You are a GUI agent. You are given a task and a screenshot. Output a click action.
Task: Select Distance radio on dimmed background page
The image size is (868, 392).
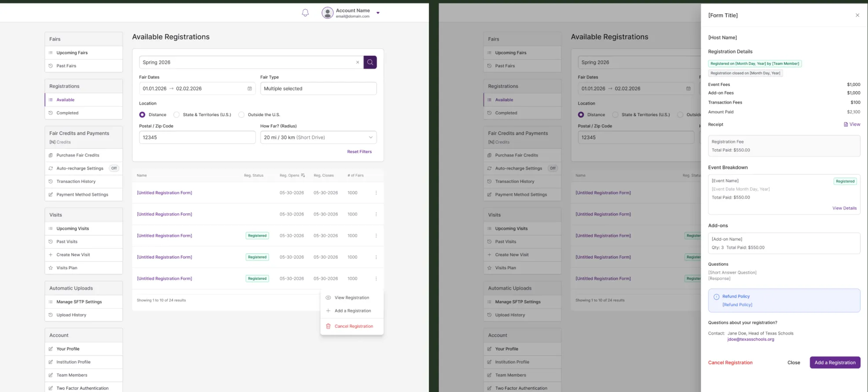point(581,115)
